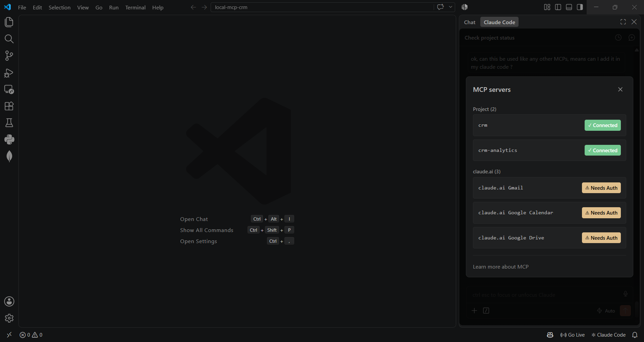Select the Claude Code tab

[x=499, y=22]
